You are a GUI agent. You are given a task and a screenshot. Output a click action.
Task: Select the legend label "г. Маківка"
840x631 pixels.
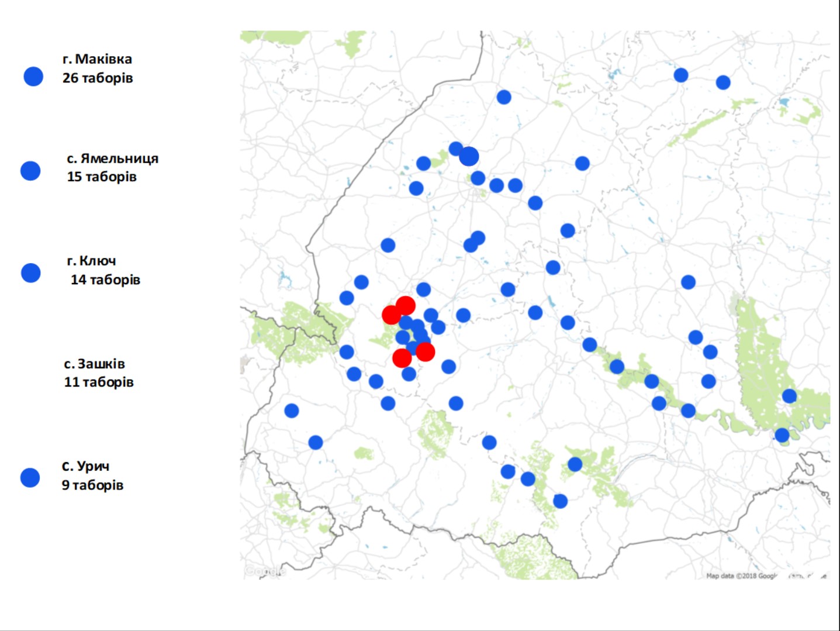click(x=98, y=59)
